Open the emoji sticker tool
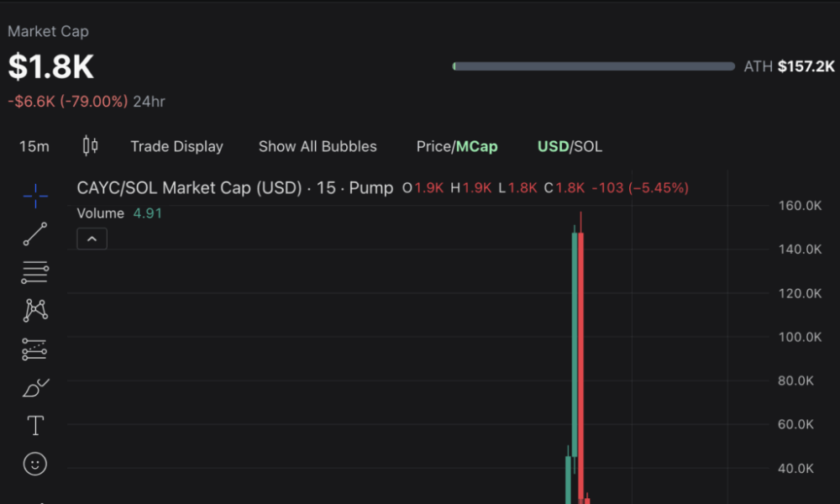Viewport: 840px width, 504px height. (x=34, y=464)
